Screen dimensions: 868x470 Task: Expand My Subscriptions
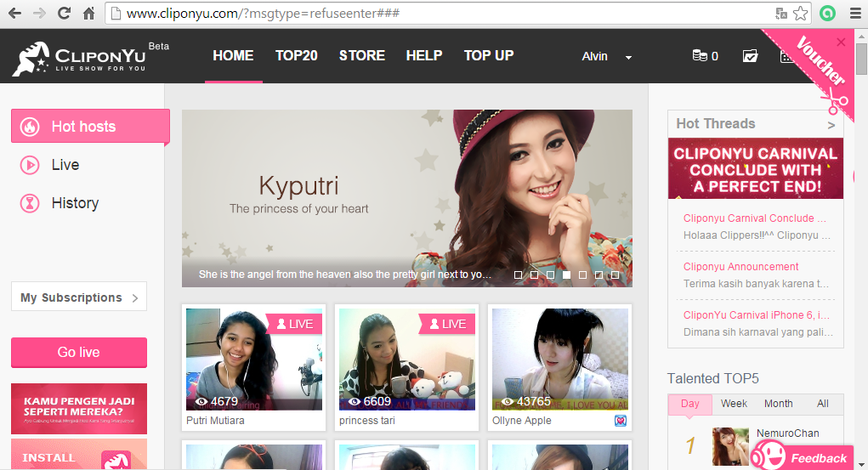click(79, 297)
